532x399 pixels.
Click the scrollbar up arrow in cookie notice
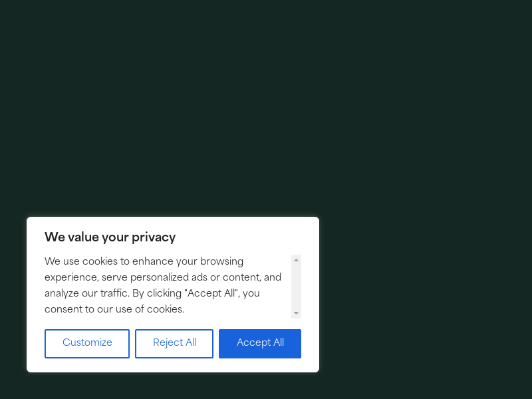coord(297,260)
